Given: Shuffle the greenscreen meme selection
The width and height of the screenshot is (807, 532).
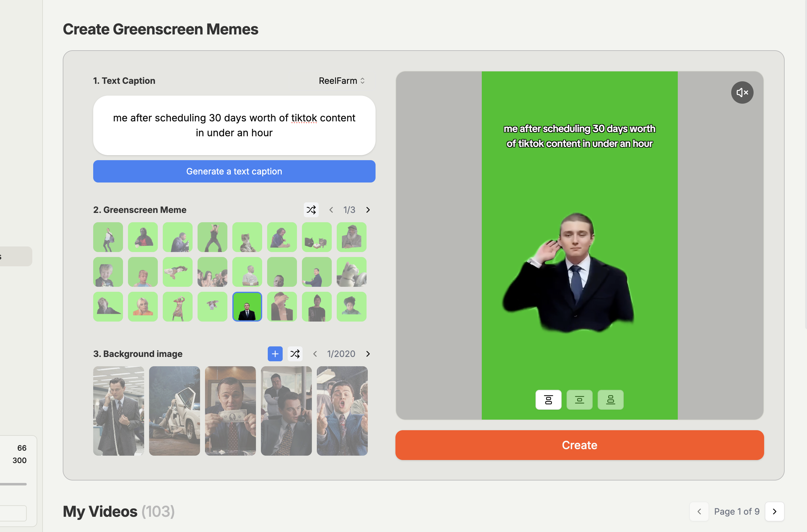Looking at the screenshot, I should coord(311,210).
